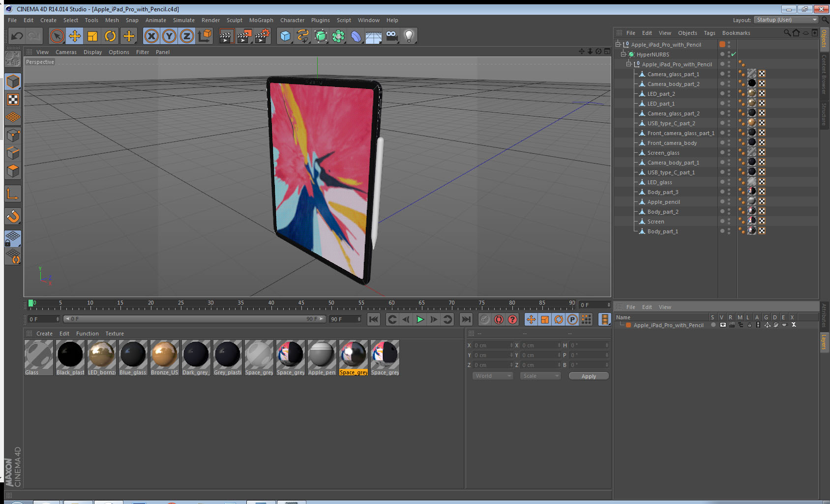This screenshot has height=504, width=830.
Task: Open the deformer objects group
Action: [356, 36]
